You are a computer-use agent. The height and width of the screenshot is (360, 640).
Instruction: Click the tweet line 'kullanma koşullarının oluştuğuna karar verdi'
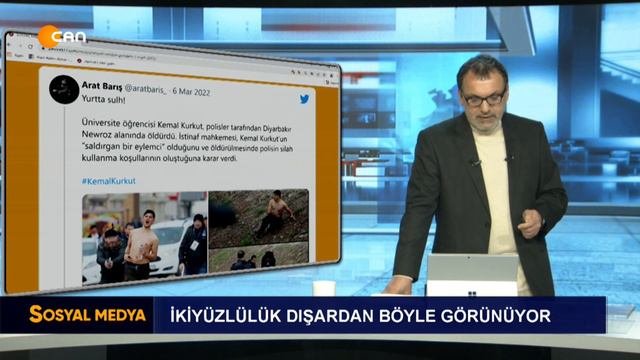click(159, 158)
